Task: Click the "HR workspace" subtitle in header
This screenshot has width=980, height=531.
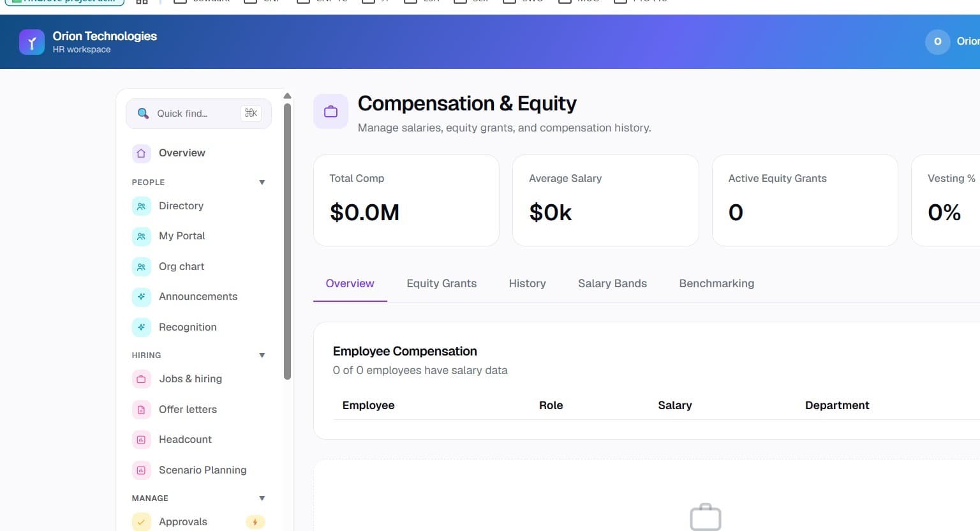Action: pyautogui.click(x=82, y=50)
